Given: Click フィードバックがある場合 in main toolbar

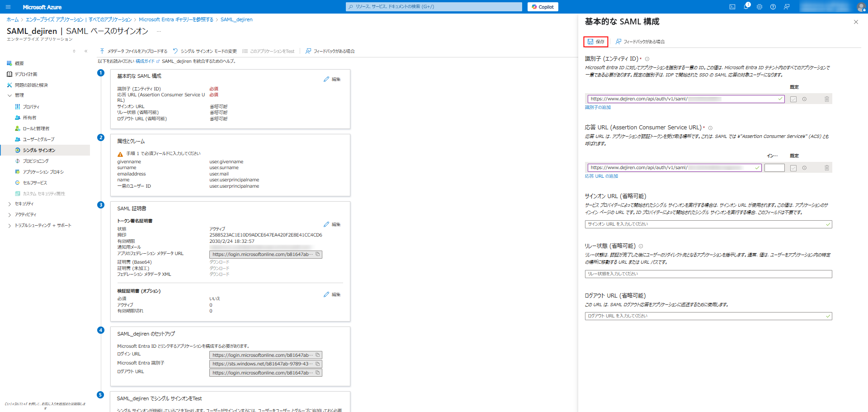Looking at the screenshot, I should 330,51.
